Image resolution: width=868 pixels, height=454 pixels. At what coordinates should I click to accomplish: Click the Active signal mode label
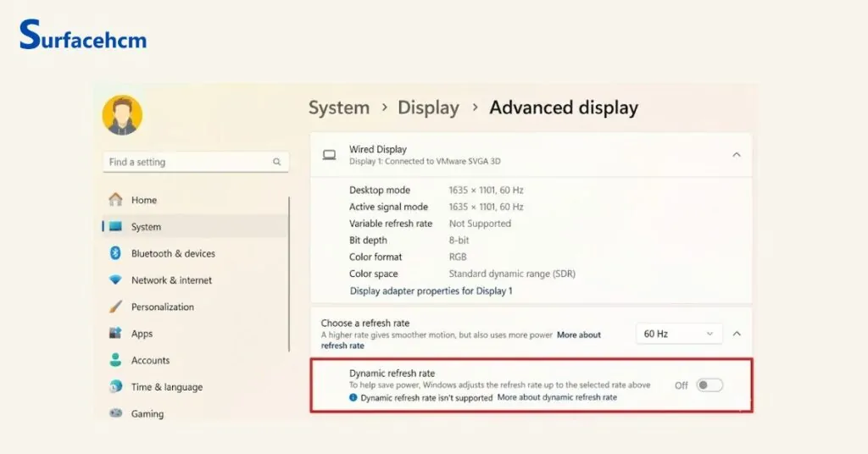388,207
